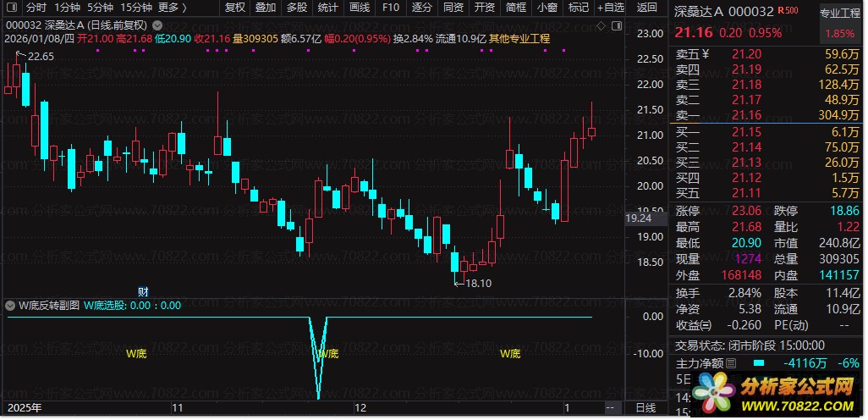The height and width of the screenshot is (420, 868).
Task: Expand the 更多 periods menu
Action: [172, 8]
